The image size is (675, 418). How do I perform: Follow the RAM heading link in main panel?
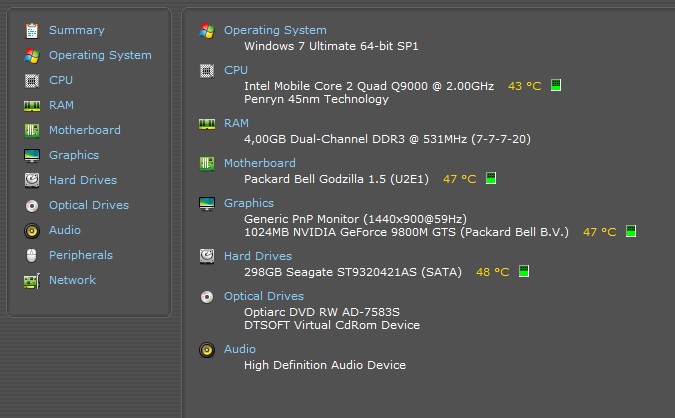[x=236, y=123]
